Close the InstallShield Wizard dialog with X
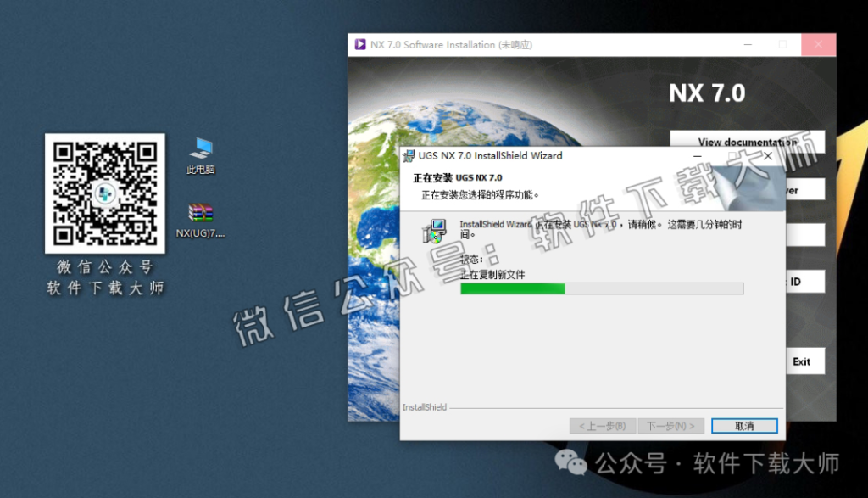Screen dimensions: 868x498 [x=768, y=156]
